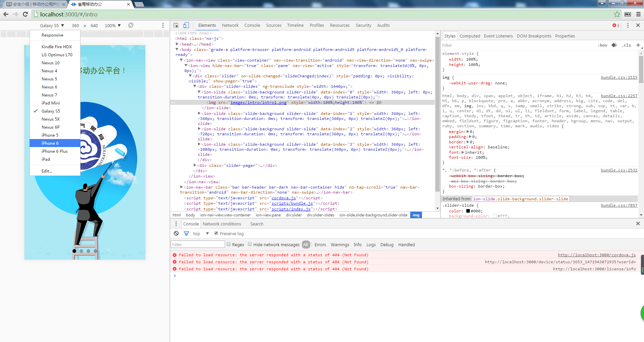Click the first slider pager dot
The height and width of the screenshot is (342, 644).
[74, 251]
